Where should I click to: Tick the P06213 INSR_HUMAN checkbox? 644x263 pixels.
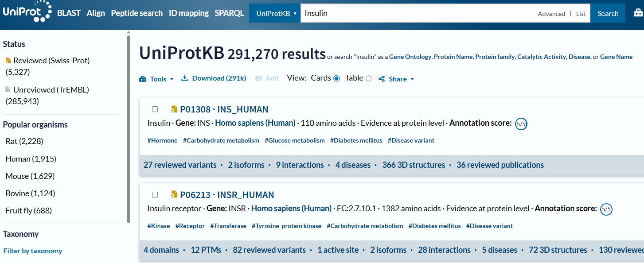pos(155,195)
